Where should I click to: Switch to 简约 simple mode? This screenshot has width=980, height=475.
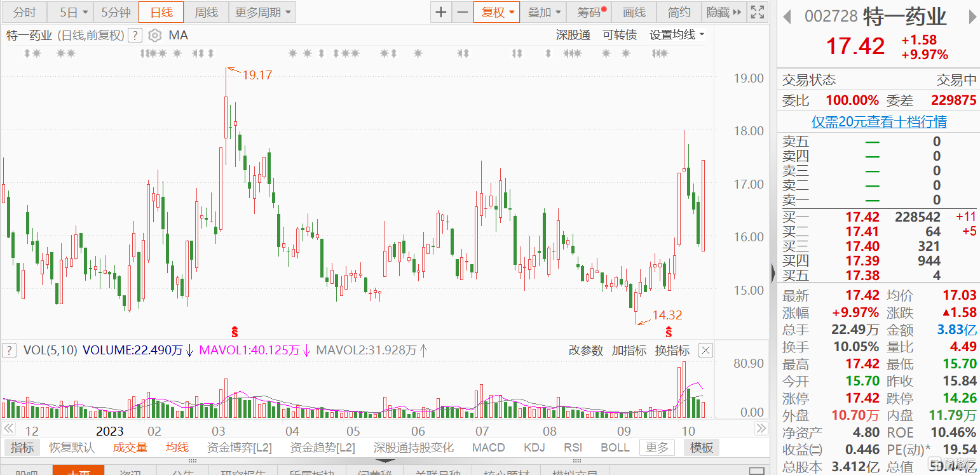click(679, 12)
